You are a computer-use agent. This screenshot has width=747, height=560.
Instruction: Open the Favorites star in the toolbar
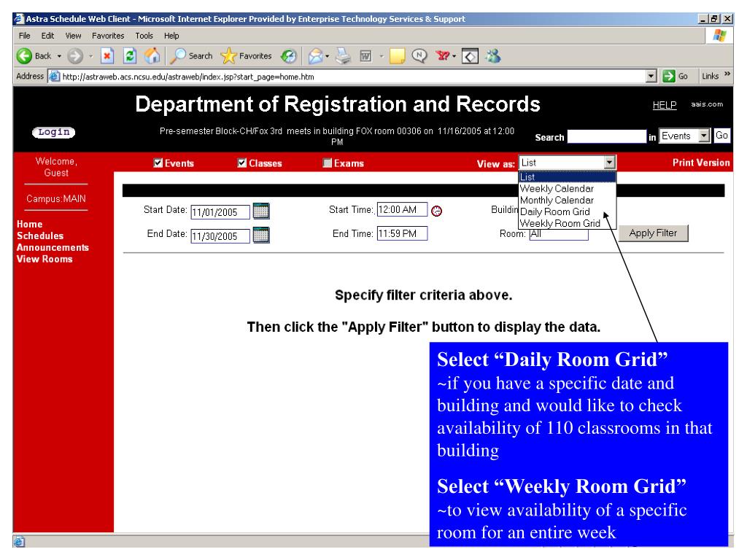[x=247, y=56]
